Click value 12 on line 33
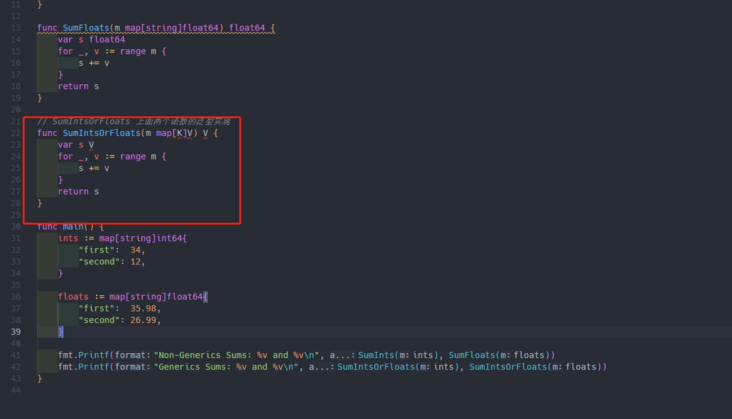Screen dimensions: 732x419 click(135, 262)
